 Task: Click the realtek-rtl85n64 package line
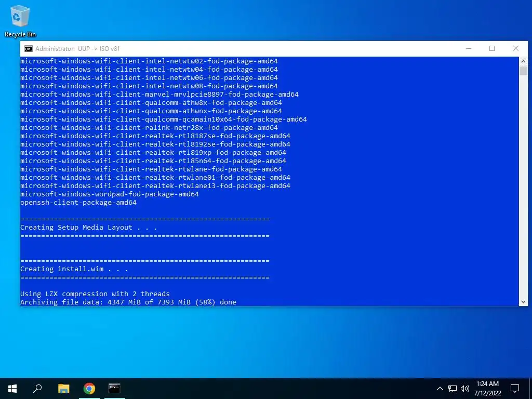(x=153, y=161)
